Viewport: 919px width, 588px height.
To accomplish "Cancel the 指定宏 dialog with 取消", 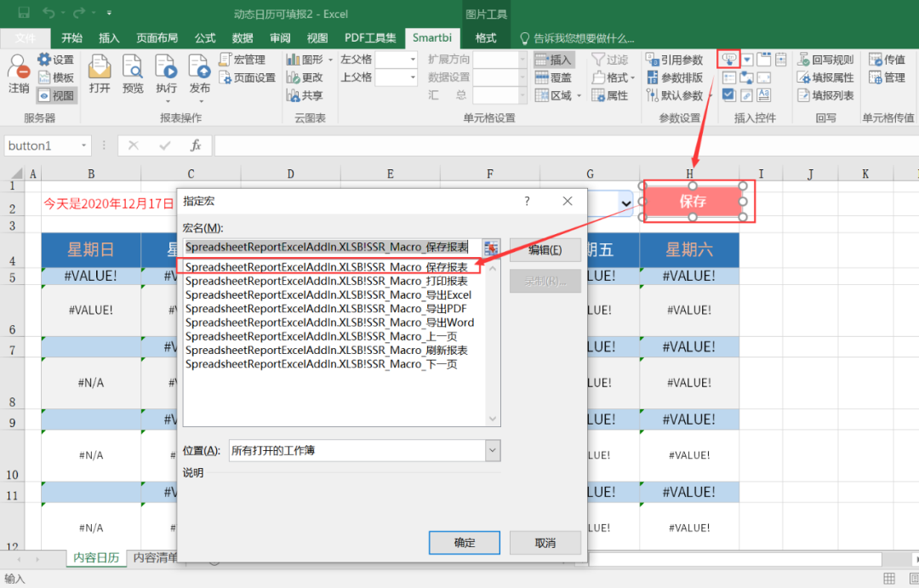I will click(545, 543).
